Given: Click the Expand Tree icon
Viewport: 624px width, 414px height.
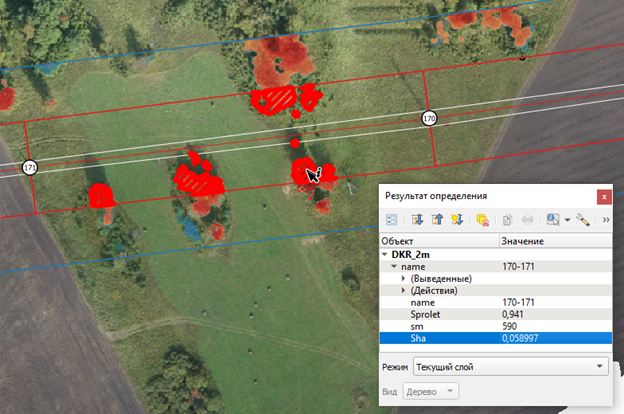Looking at the screenshot, I should pyautogui.click(x=417, y=220).
